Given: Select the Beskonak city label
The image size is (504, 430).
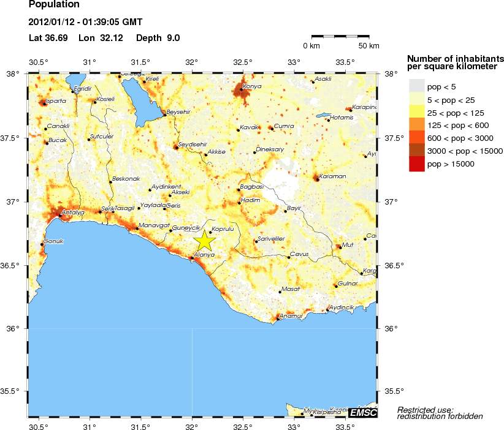Looking at the screenshot, I should pos(126,178).
